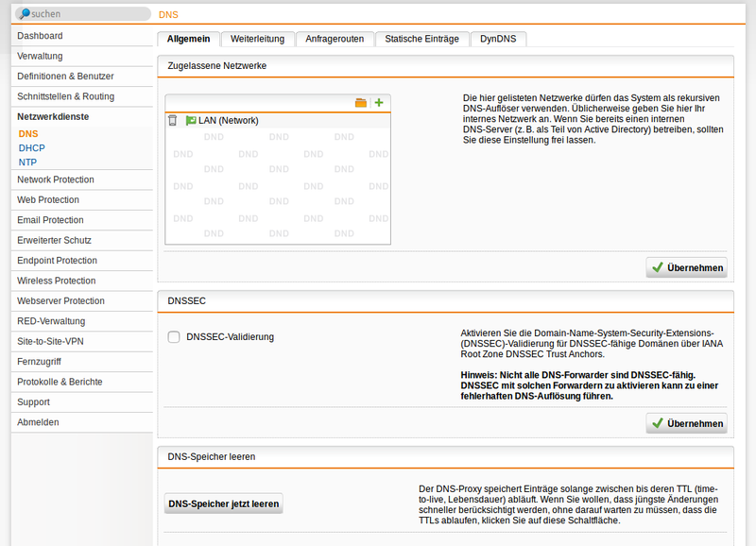Click the green plus add-network icon
The height and width of the screenshot is (546, 756).
pyautogui.click(x=379, y=103)
